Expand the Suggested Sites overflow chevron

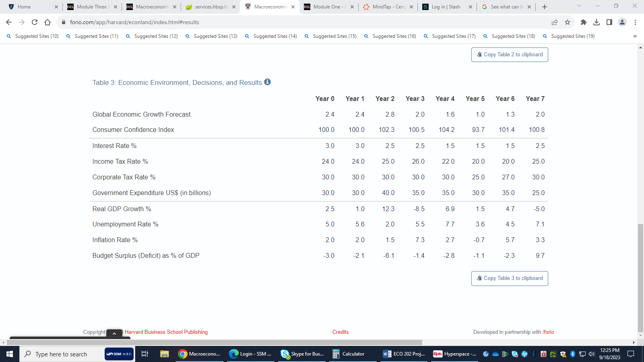tap(635, 36)
